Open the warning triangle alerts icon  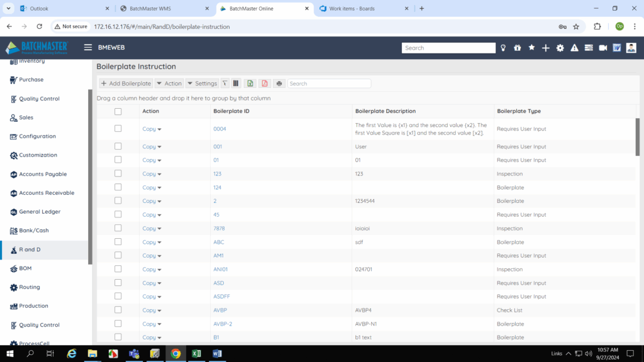point(574,48)
